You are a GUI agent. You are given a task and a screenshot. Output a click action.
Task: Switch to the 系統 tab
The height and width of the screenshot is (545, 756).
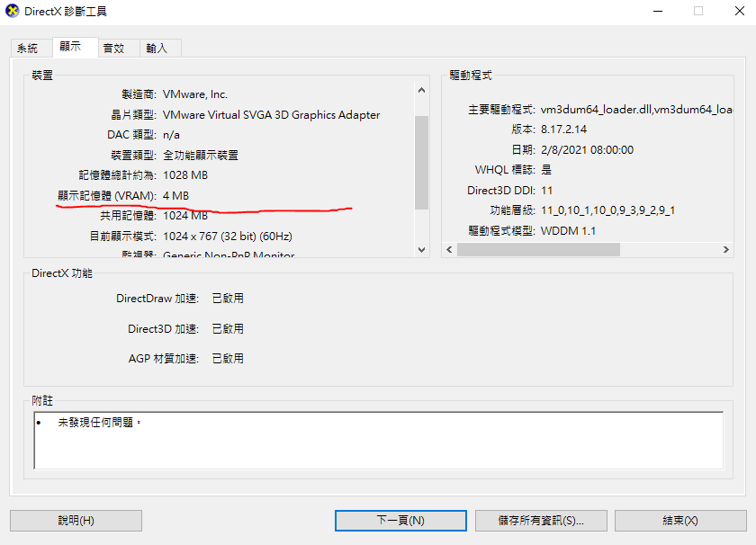point(28,49)
